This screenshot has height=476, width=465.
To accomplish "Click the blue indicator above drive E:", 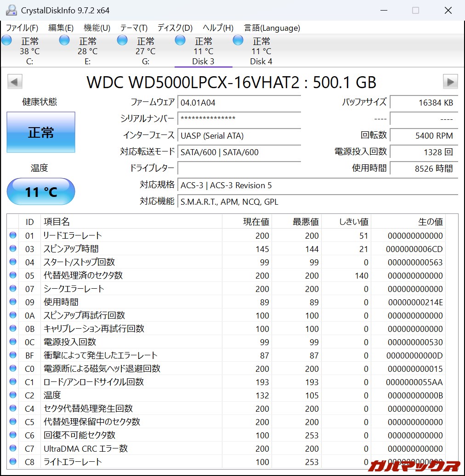I will (x=64, y=40).
